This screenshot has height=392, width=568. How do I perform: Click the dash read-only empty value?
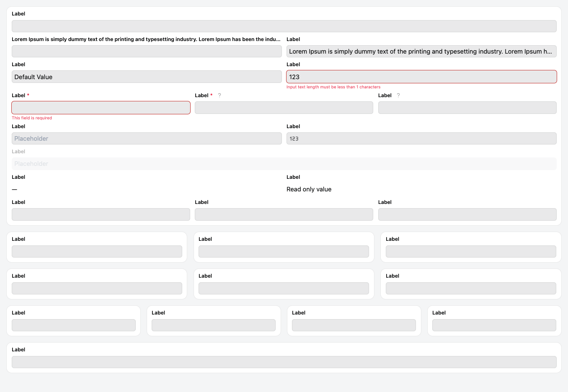[x=15, y=189]
